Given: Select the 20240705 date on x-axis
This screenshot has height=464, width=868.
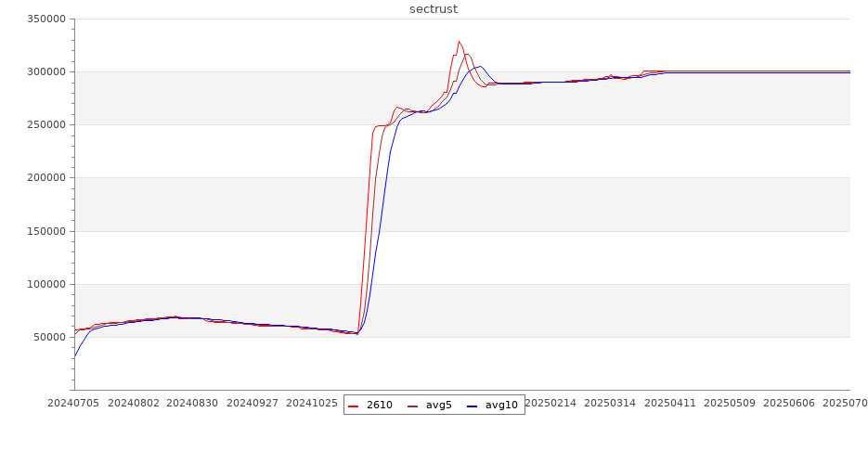Looking at the screenshot, I should pos(74,404).
